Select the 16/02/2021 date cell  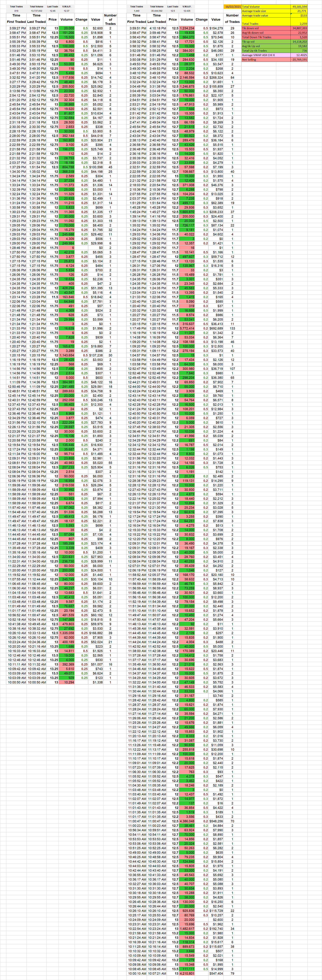[233, 7]
